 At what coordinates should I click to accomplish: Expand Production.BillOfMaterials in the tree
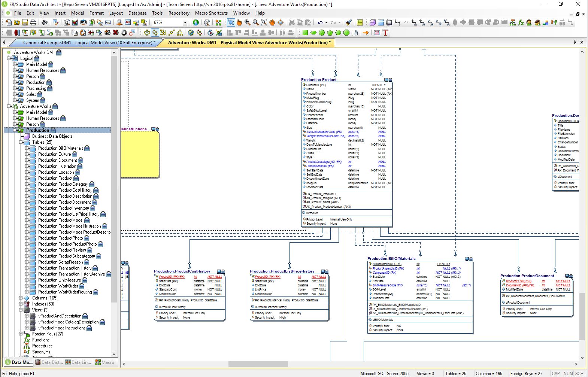(27, 148)
